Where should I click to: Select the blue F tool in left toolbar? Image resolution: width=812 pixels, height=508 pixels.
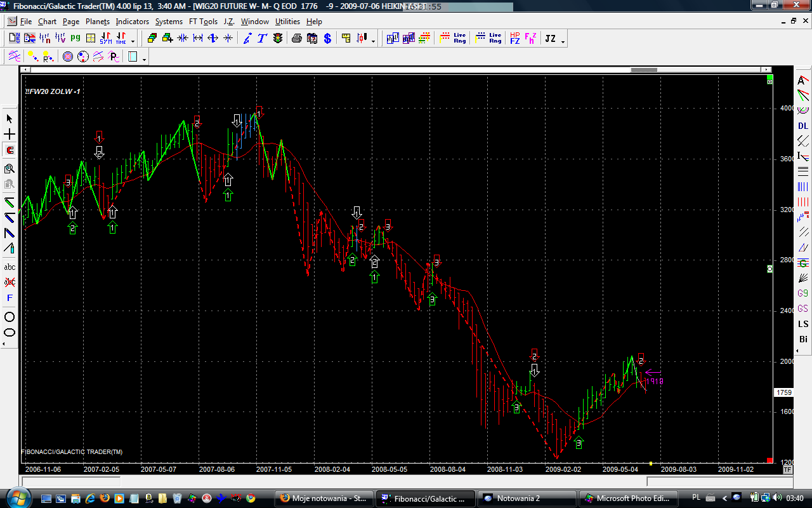point(10,298)
